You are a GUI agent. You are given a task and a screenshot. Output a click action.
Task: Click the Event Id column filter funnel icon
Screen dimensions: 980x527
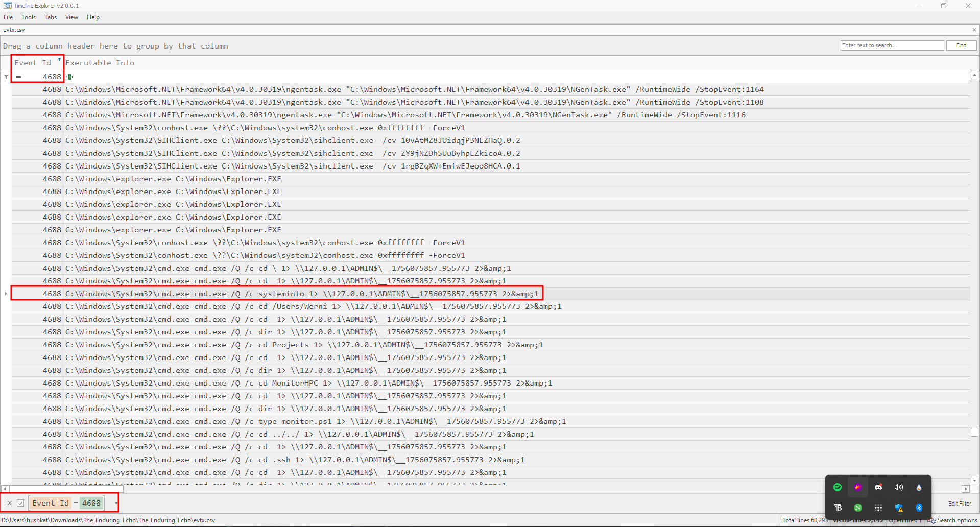[x=59, y=59]
